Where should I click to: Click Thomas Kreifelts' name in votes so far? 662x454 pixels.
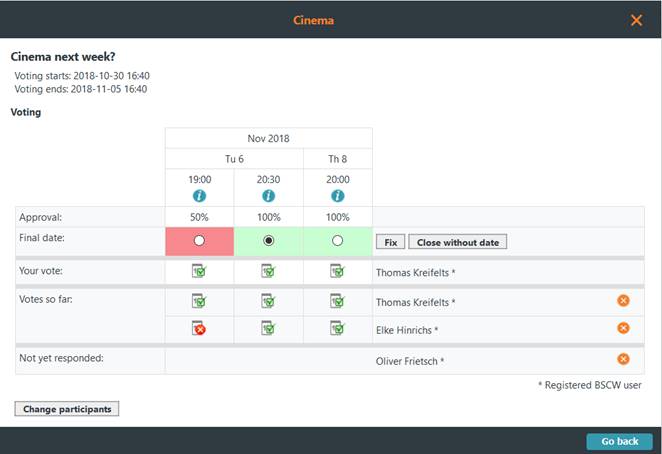click(x=415, y=302)
